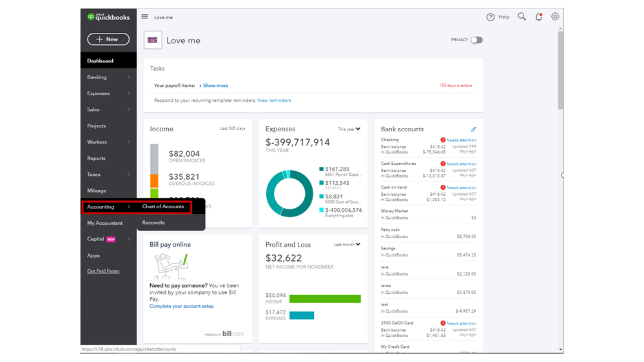
Task: Click the 155 days overdue text
Action: coord(456,86)
